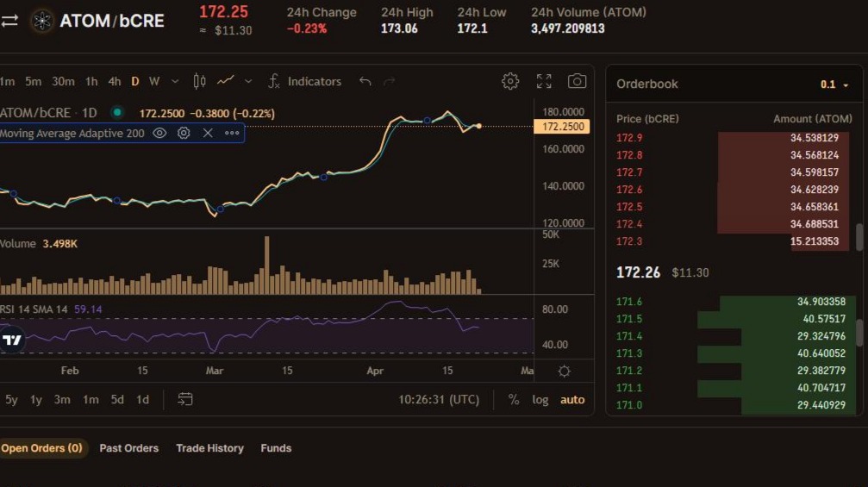868x487 pixels.
Task: Switch to the Past Orders tab
Action: pos(129,448)
